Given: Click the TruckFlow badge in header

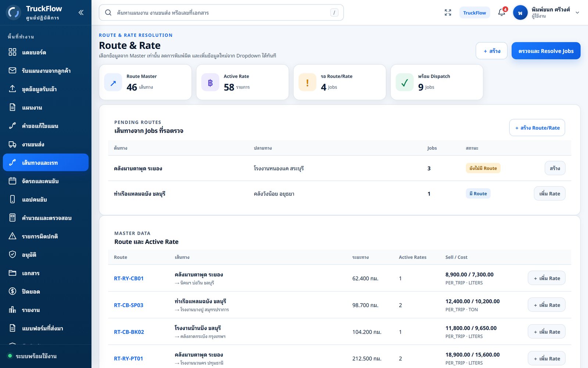Looking at the screenshot, I should 474,13.
